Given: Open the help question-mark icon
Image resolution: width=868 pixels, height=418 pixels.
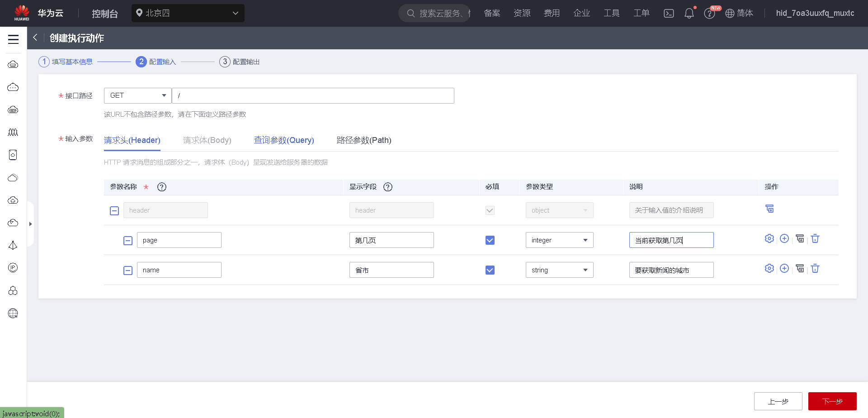Looking at the screenshot, I should (x=709, y=14).
